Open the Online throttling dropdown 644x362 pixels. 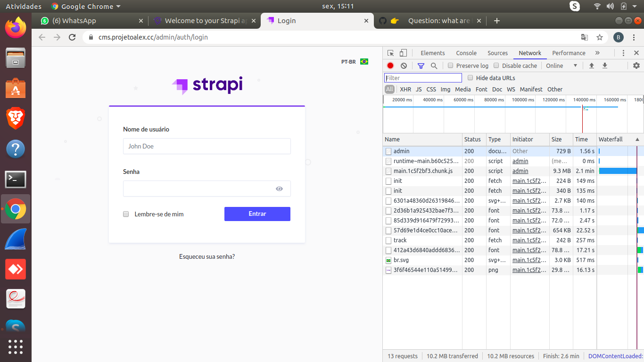tap(562, 66)
